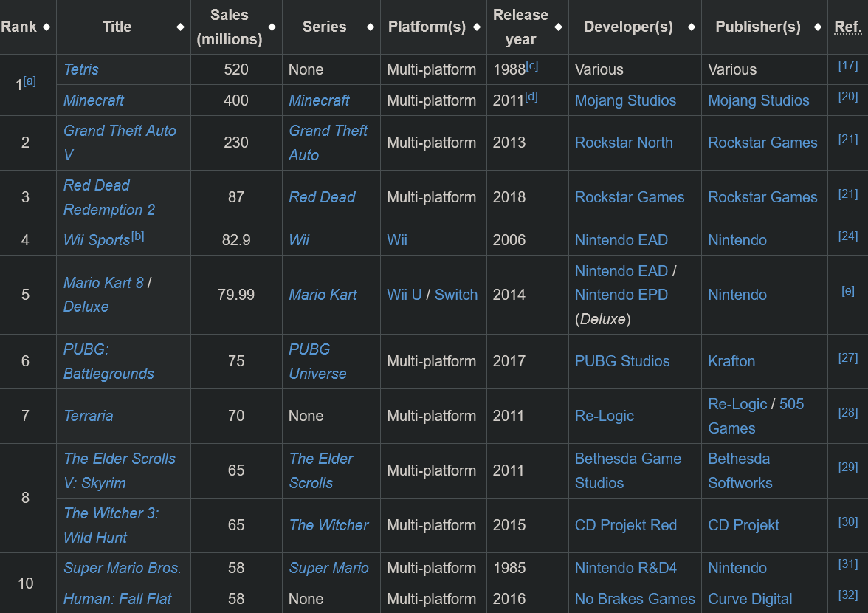Sort table by Series column arrows
This screenshot has height=613, width=868.
click(371, 27)
